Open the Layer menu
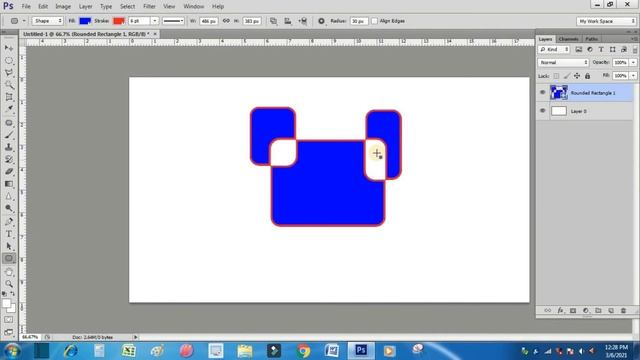 pos(85,7)
